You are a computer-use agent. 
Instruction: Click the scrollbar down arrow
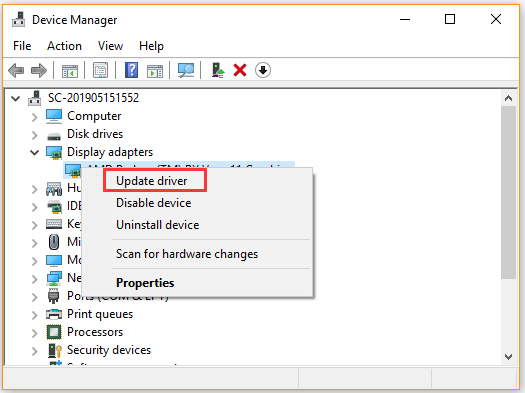click(508, 357)
